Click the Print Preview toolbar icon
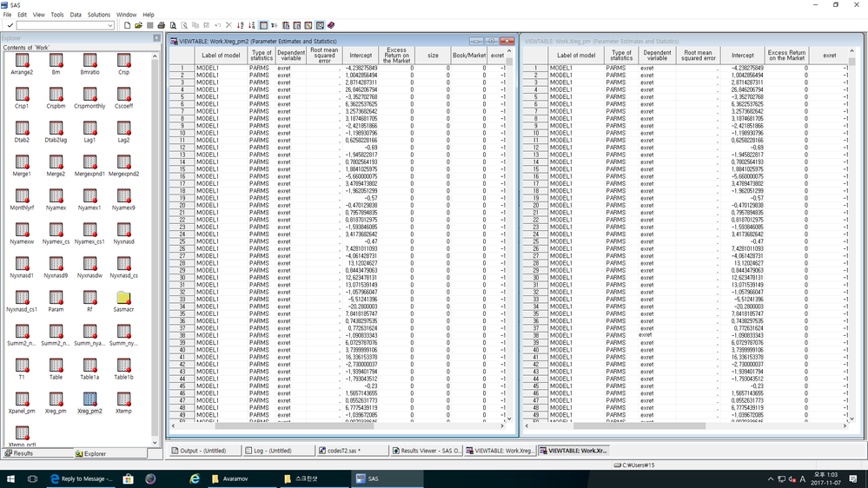868x488 pixels. click(x=173, y=26)
